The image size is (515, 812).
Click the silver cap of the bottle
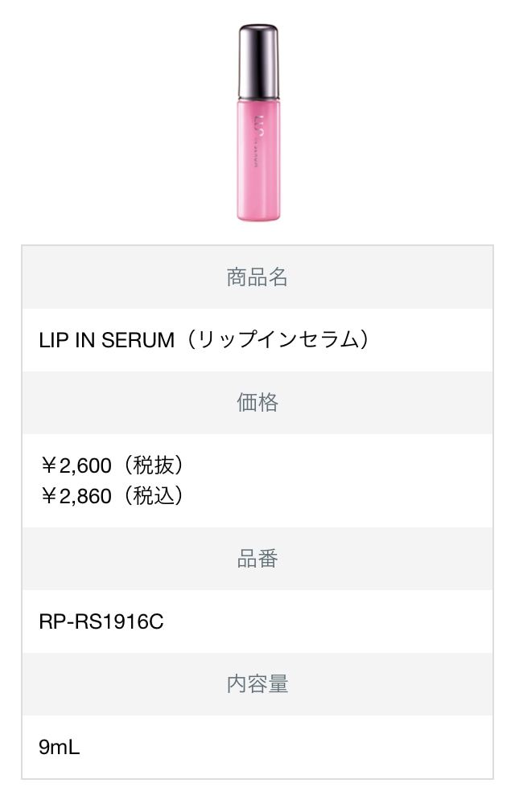[x=258, y=61]
